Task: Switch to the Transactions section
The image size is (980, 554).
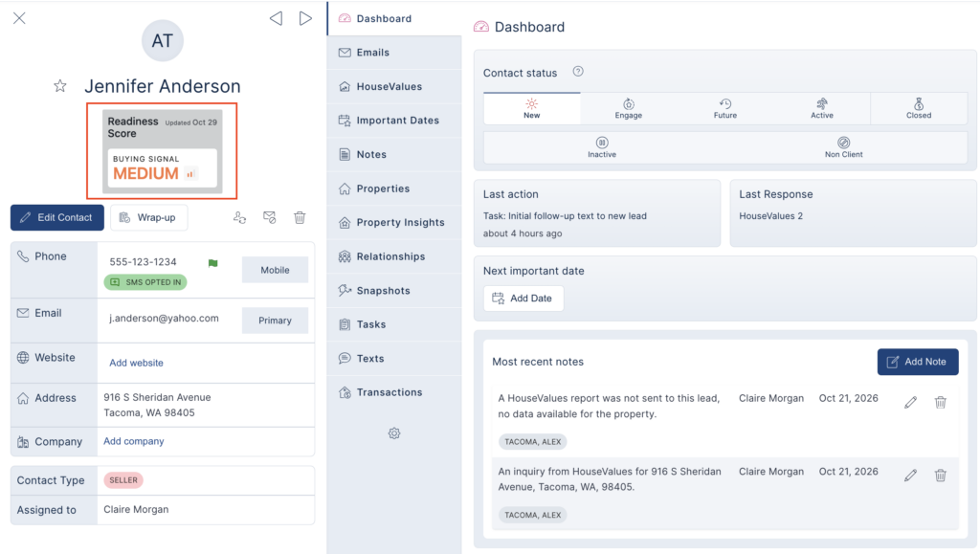Action: click(394, 392)
